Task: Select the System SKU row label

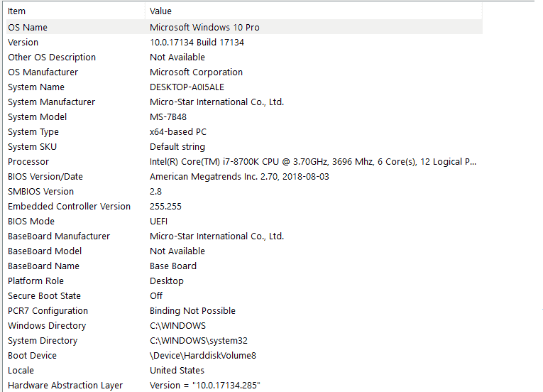Action: (32, 146)
